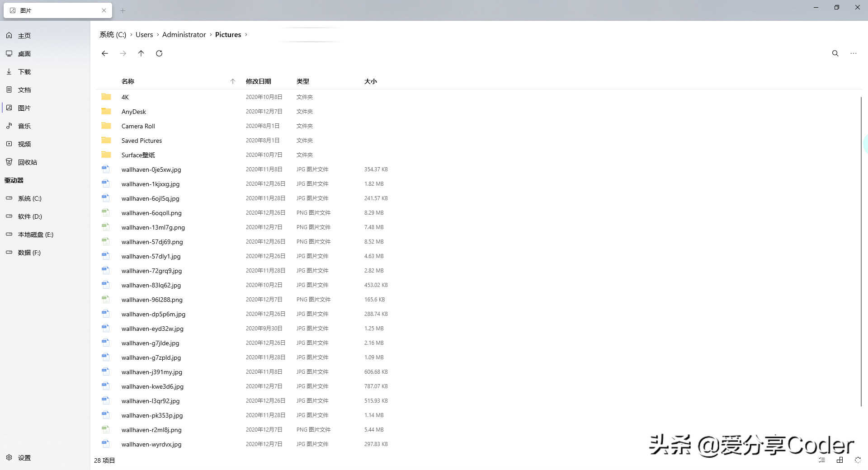Image resolution: width=868 pixels, height=470 pixels.
Task: Add a new tab with plus button
Action: click(123, 10)
